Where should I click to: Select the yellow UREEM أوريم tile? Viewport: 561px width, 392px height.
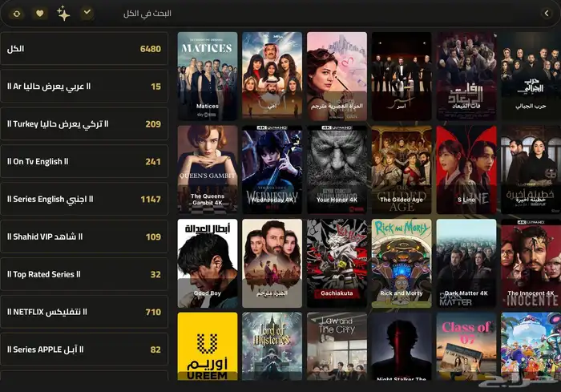click(x=208, y=346)
